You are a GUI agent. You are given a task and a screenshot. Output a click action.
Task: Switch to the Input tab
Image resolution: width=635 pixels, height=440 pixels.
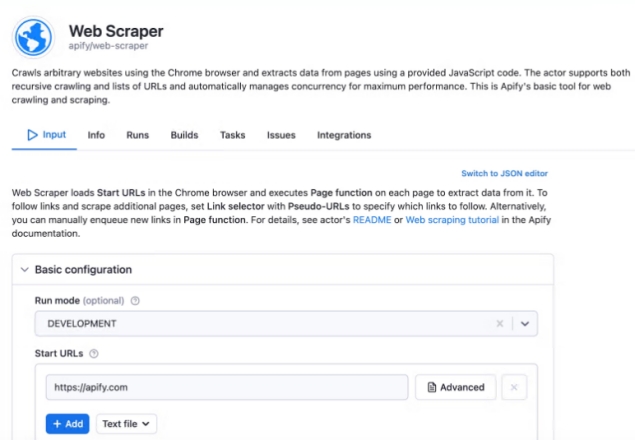pyautogui.click(x=46, y=135)
